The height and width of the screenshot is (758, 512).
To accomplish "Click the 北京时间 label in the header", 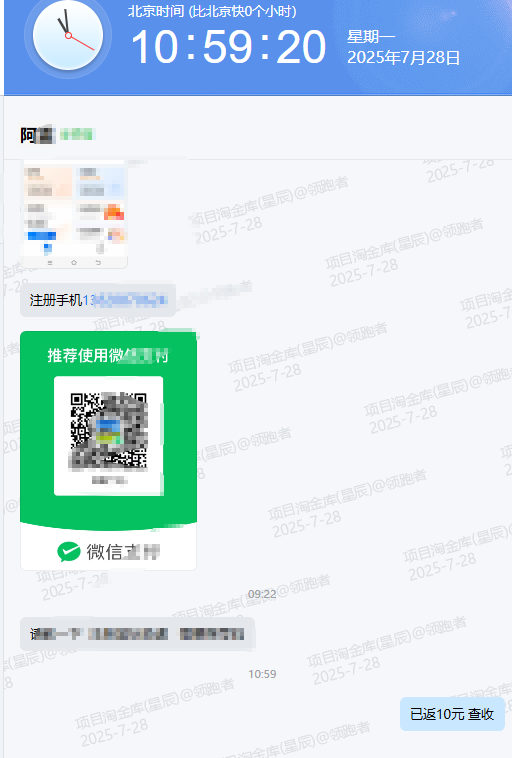I will (156, 11).
